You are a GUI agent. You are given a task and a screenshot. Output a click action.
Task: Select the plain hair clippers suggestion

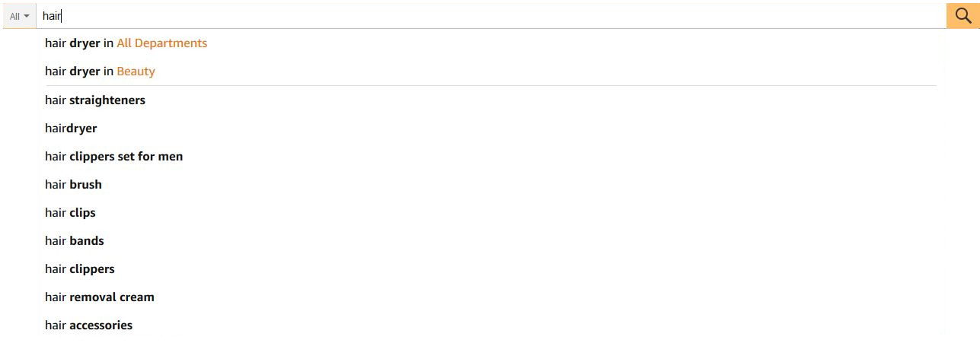pyautogui.click(x=79, y=269)
